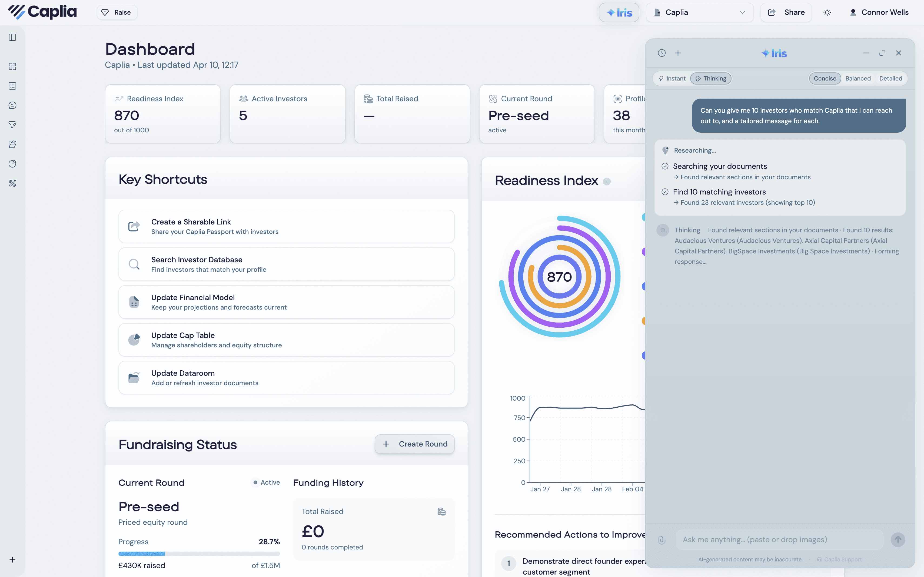Open the chat bubble icon in sidebar
The width and height of the screenshot is (924, 577).
[x=13, y=105]
